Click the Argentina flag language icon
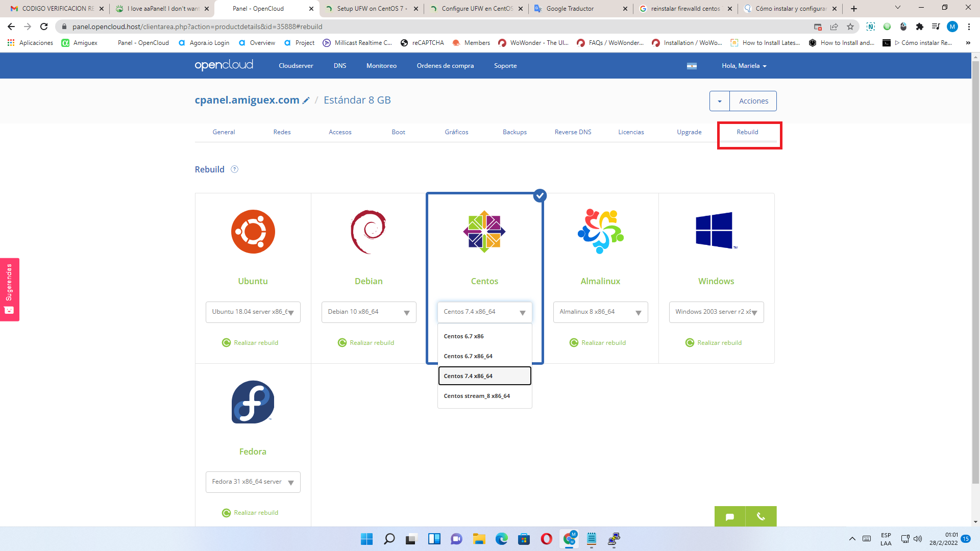Image resolution: width=980 pixels, height=551 pixels. tap(692, 66)
